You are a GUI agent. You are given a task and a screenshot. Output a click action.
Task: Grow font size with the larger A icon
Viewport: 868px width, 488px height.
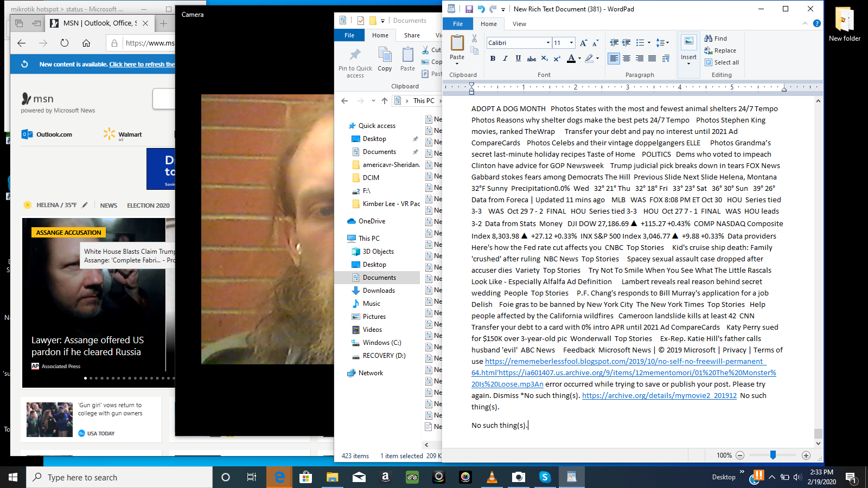point(584,43)
